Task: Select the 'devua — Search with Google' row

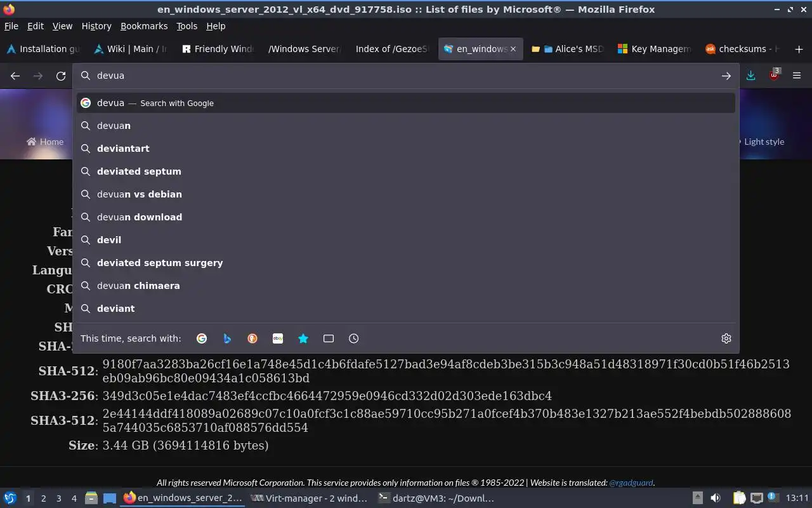Action: 406,103
